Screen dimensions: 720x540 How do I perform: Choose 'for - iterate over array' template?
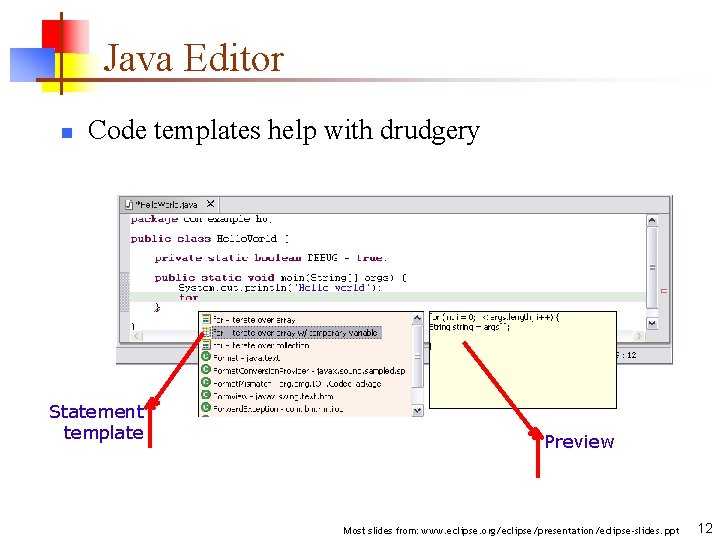(254, 320)
